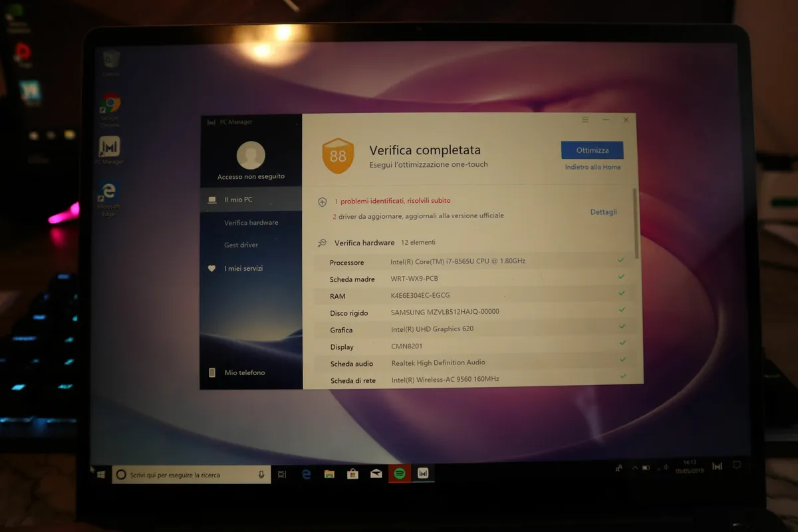The image size is (798, 532).
Task: Click the 1 problemi identificati text
Action: [x=392, y=201]
